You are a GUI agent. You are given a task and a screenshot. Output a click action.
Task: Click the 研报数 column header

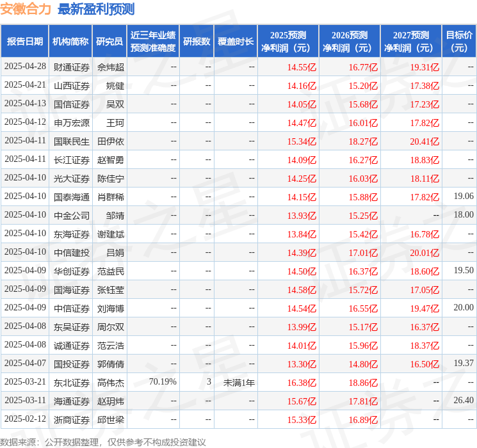click(197, 42)
